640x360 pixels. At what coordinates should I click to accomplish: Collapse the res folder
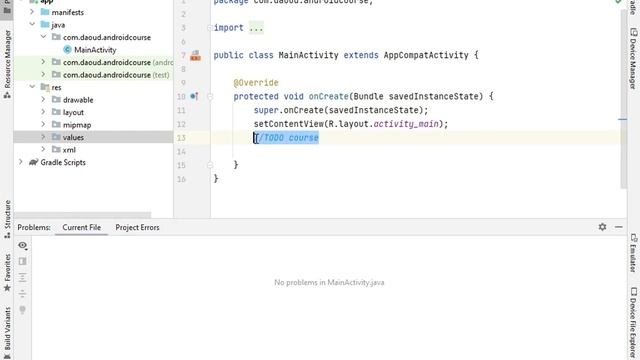[32, 87]
